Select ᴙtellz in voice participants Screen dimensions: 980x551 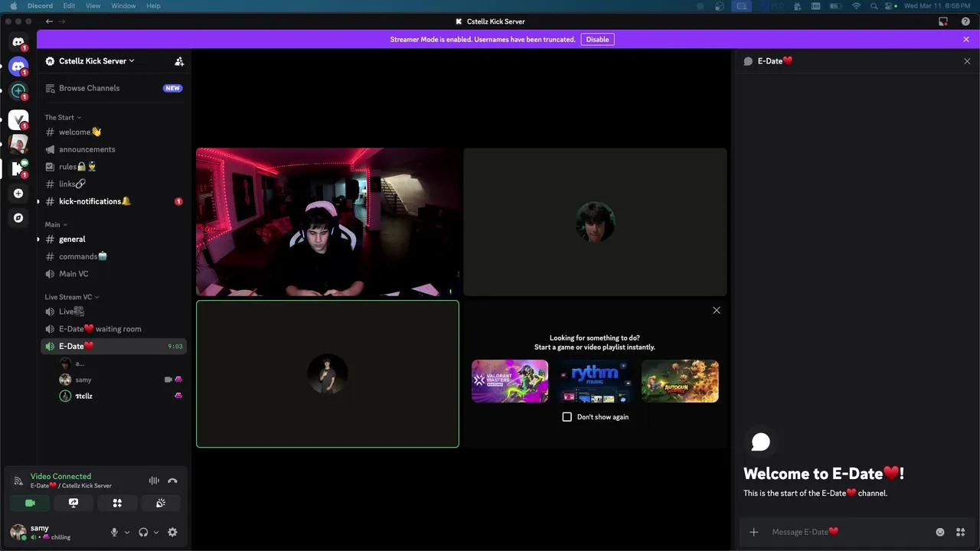point(120,396)
